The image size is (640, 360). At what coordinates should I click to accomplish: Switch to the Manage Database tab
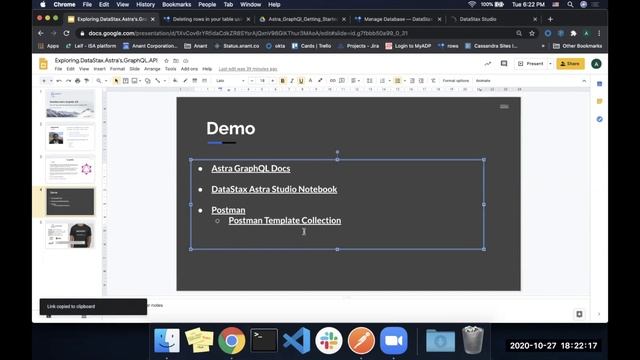click(398, 19)
